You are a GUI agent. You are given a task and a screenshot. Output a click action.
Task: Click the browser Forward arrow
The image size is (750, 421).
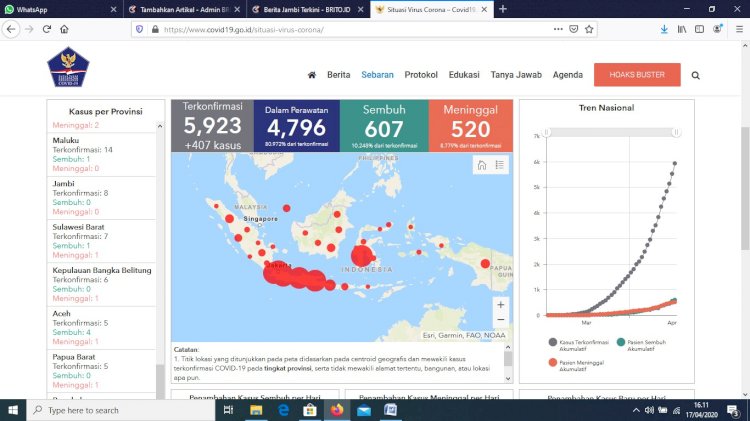point(29,29)
